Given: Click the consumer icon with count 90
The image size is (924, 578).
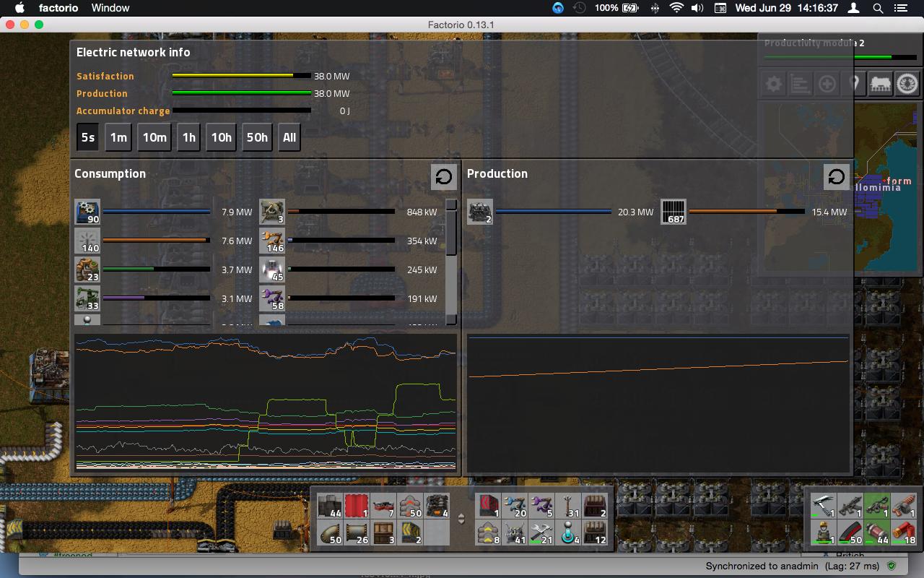Looking at the screenshot, I should 87,212.
